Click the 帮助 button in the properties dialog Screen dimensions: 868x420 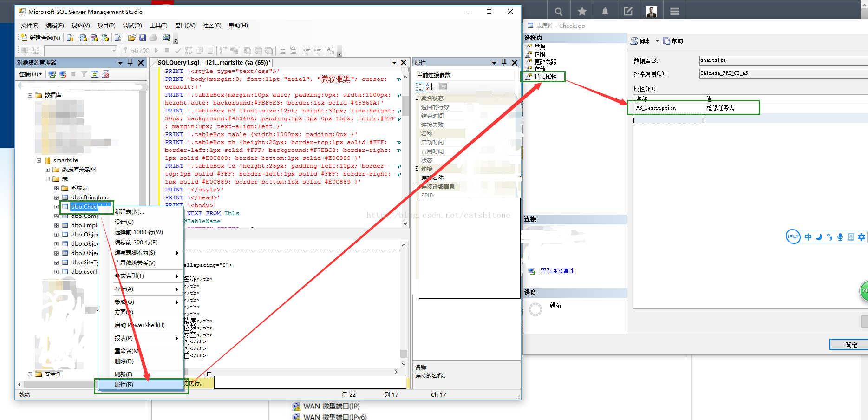pos(673,41)
